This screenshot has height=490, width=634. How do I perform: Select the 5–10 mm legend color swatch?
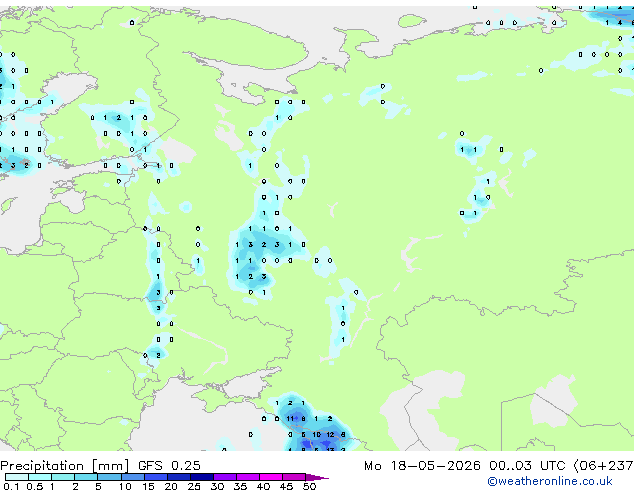[109, 477]
